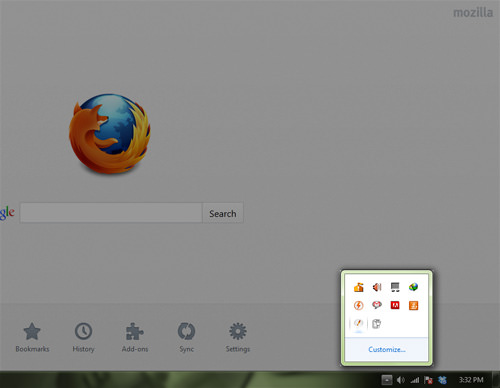Click the highlighted gauge tray icon

[x=359, y=324]
